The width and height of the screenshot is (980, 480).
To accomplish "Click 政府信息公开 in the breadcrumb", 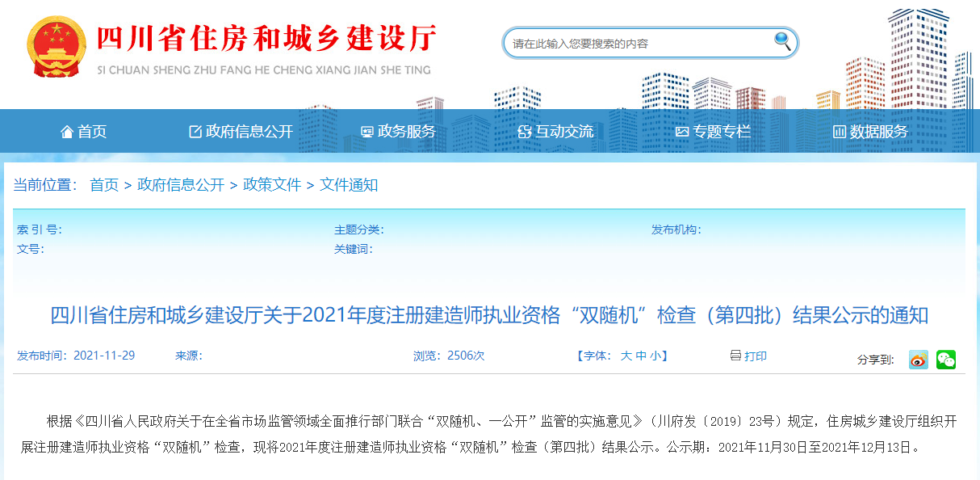I will click(x=181, y=185).
